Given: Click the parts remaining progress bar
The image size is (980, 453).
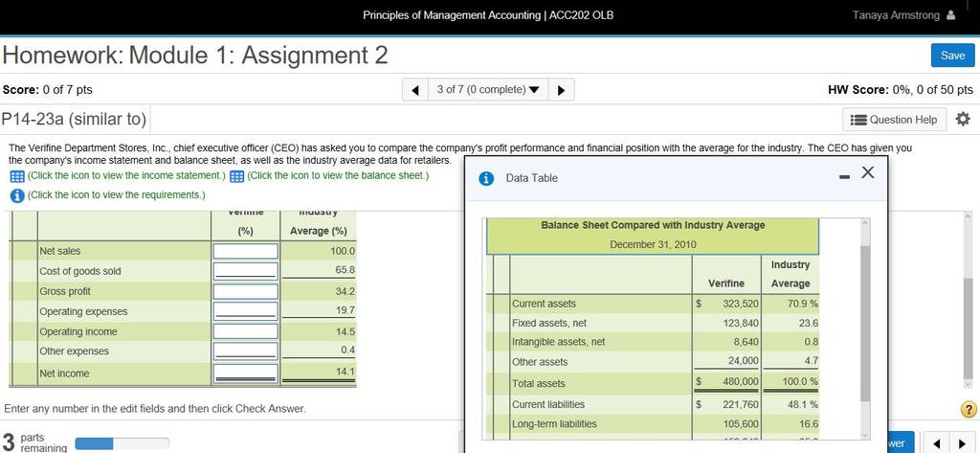Looking at the screenshot, I should [122, 443].
